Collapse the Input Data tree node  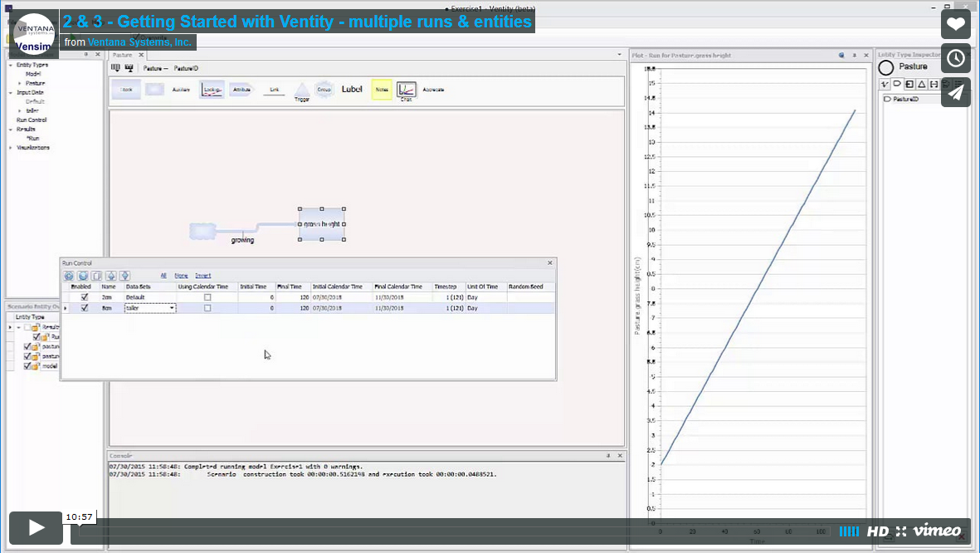coord(11,93)
